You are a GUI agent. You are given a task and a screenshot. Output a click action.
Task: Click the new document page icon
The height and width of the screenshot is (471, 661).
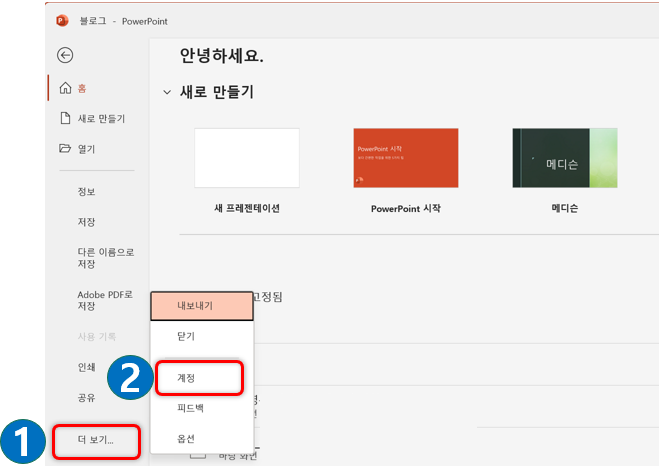65,118
